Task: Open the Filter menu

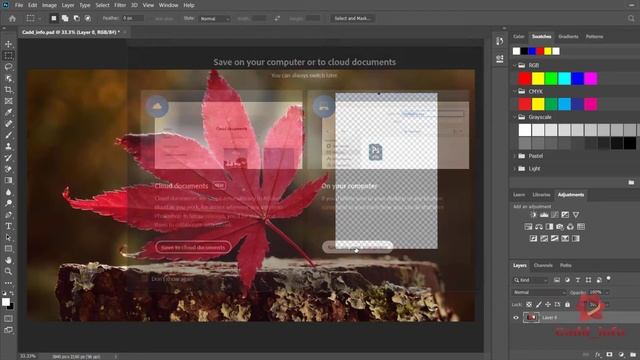Action: (x=120, y=5)
